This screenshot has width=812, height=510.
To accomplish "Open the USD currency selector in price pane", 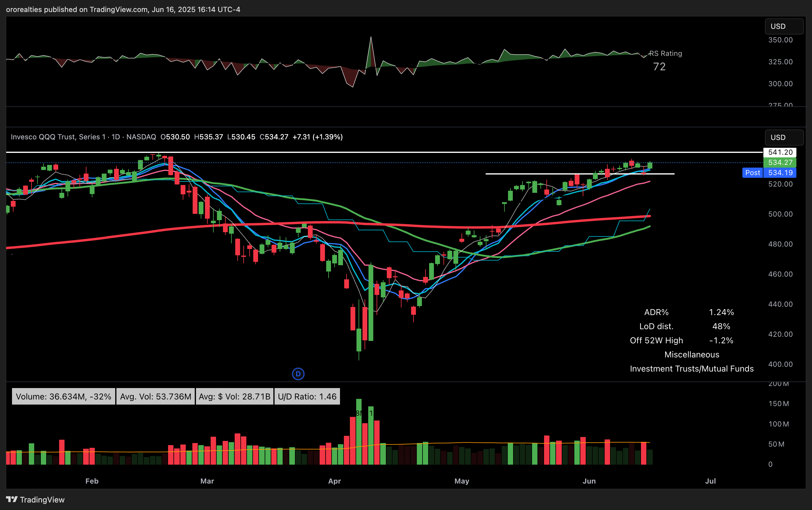I will coord(784,137).
